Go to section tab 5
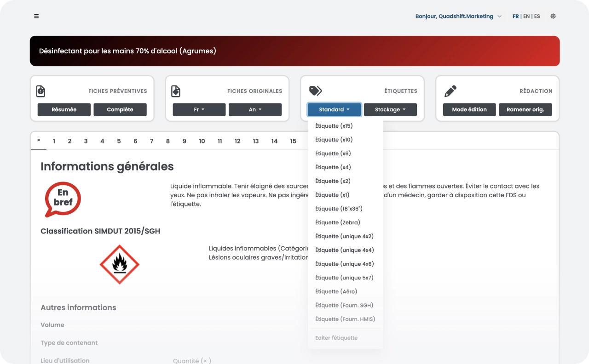The width and height of the screenshot is (589, 364). coord(119,141)
